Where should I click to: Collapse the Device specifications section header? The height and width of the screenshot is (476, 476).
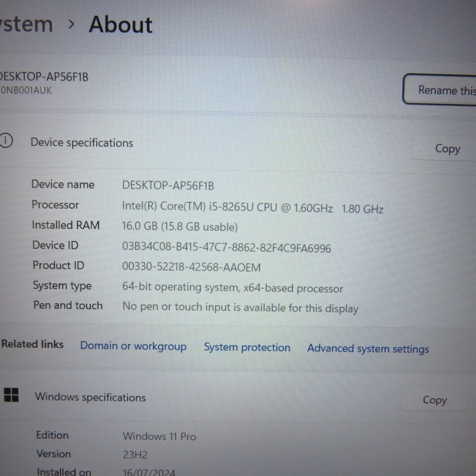[x=238, y=143]
